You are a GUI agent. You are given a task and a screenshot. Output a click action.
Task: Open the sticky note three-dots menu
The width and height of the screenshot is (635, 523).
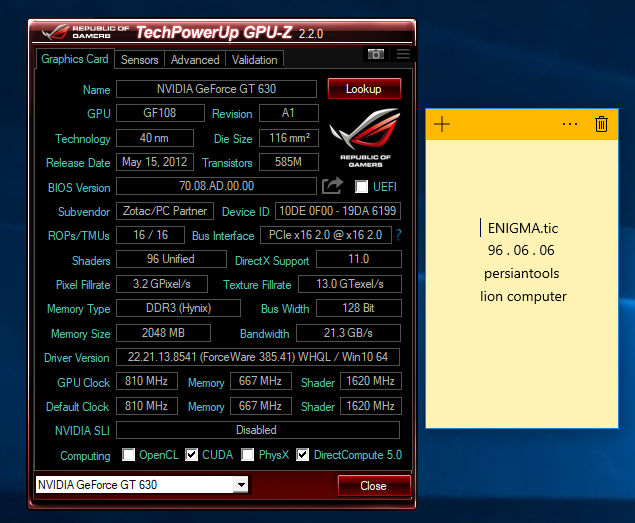point(570,124)
